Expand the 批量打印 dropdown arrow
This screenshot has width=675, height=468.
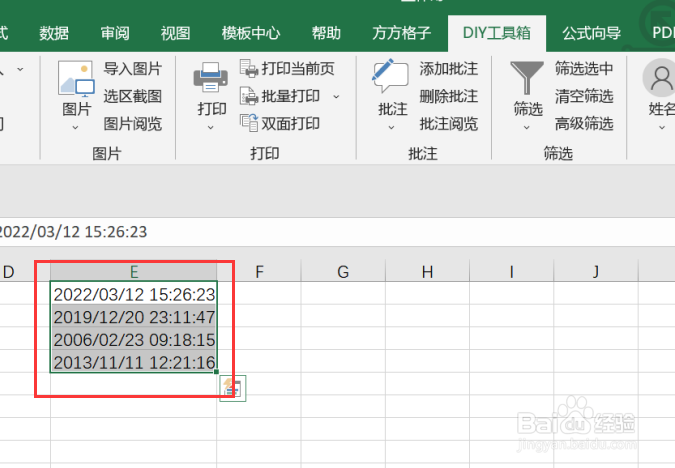pos(336,97)
